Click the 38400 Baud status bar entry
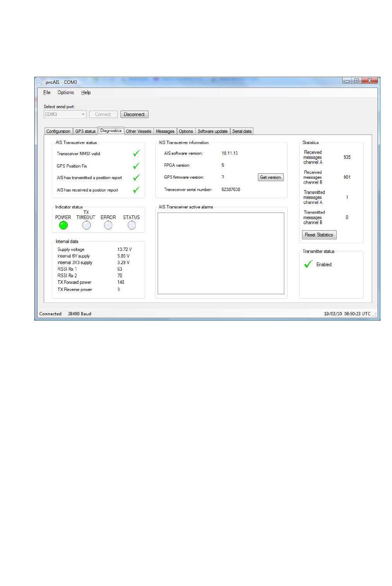 [80, 314]
